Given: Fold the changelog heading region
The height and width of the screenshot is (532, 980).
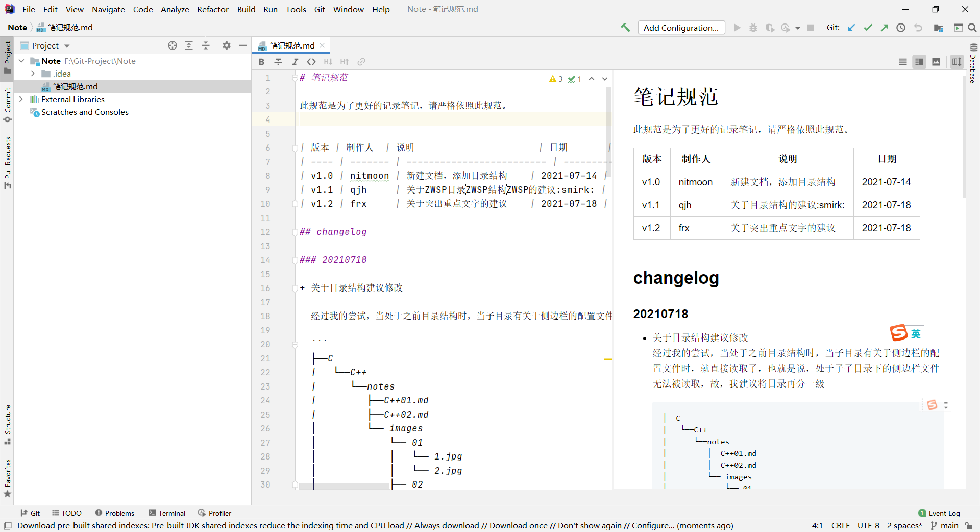Looking at the screenshot, I should [295, 232].
